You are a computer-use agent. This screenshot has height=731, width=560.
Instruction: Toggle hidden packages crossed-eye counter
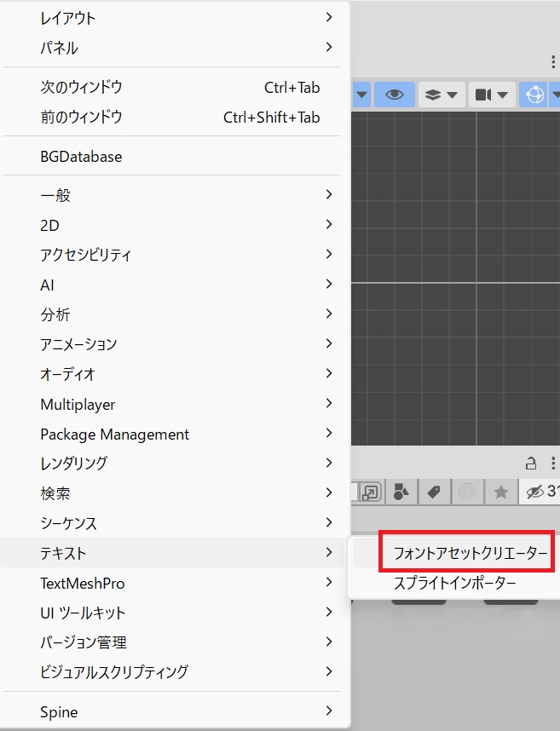click(540, 492)
